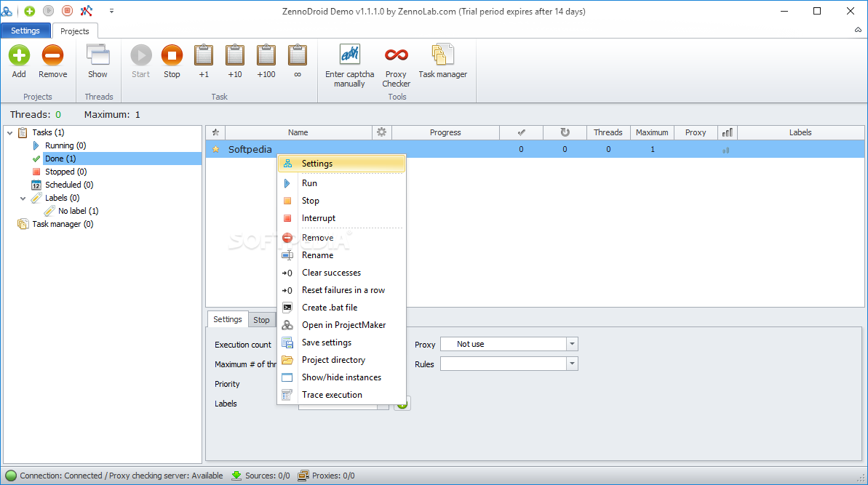Image resolution: width=868 pixels, height=485 pixels.
Task: Choose Create .bat file option
Action: (x=341, y=308)
